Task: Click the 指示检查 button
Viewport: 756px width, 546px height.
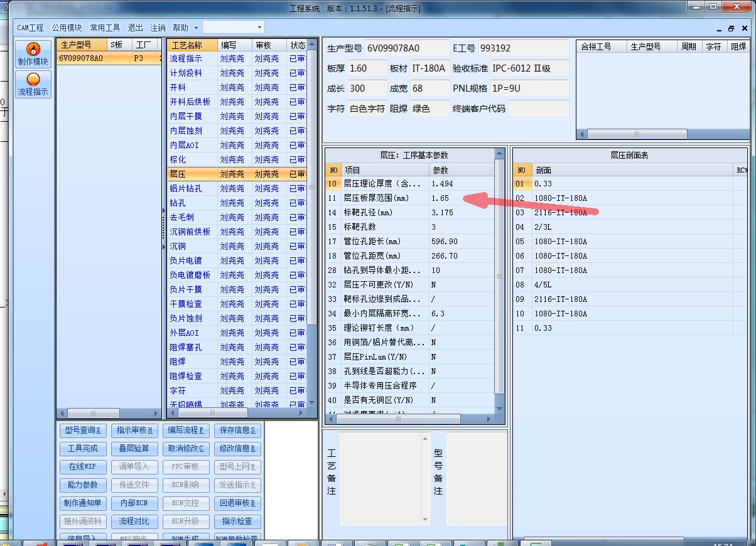Action: click(238, 522)
